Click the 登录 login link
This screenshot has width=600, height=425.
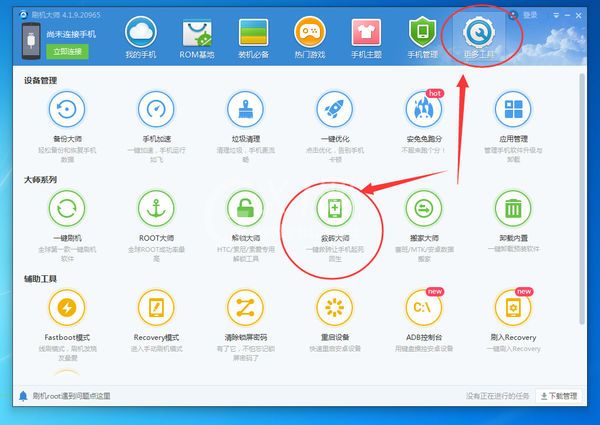[x=530, y=15]
